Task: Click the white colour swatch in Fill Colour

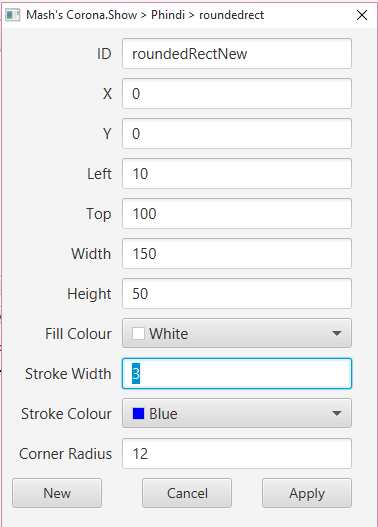Action: pos(138,333)
